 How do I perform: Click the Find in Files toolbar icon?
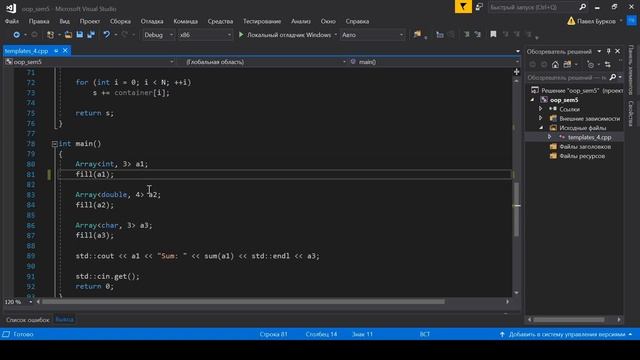(417, 35)
